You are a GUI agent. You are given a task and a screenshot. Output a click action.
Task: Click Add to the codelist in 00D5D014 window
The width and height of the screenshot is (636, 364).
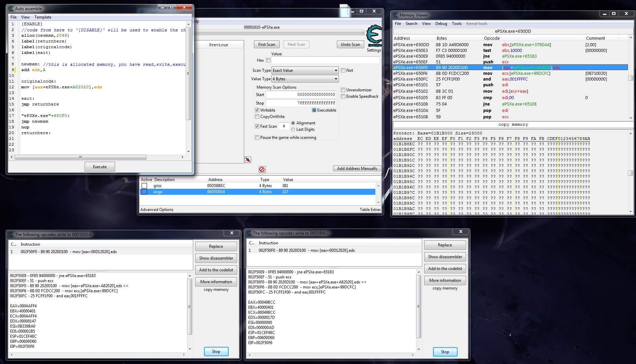216,270
